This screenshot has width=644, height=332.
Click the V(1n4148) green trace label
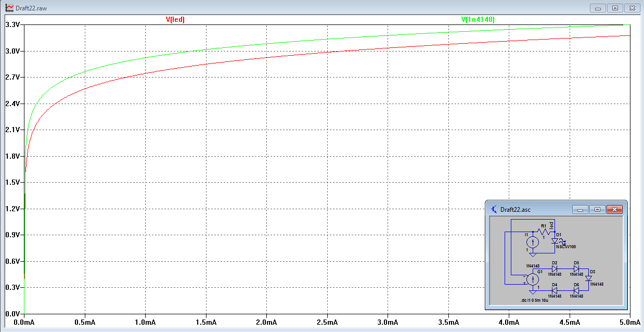coord(478,19)
